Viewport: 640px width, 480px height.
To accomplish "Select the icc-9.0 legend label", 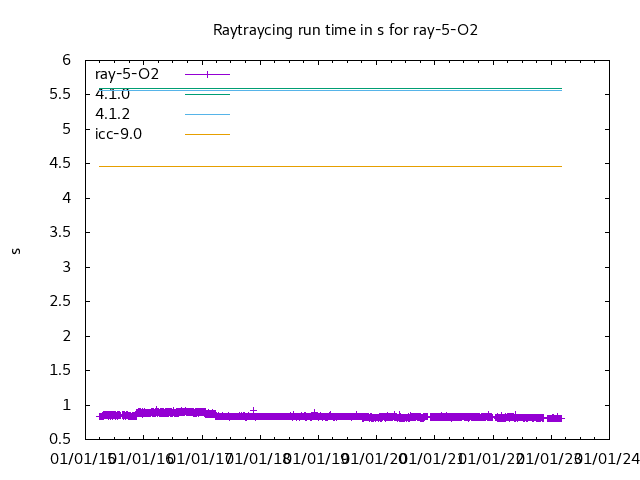I will coord(118,134).
